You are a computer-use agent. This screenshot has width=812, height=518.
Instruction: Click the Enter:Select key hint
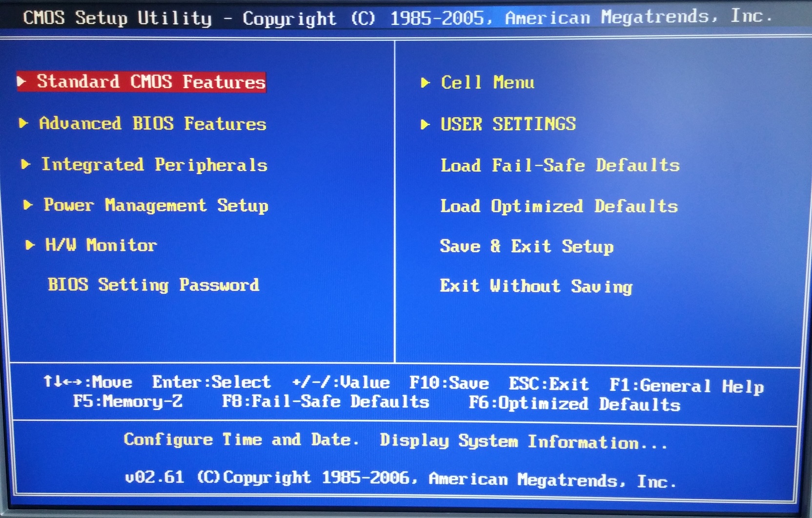211,382
